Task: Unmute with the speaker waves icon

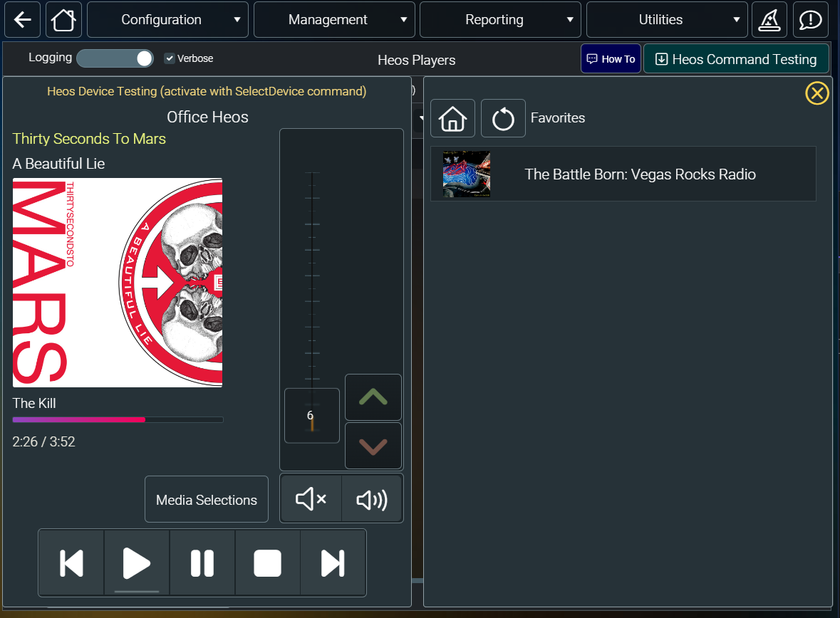Action: 372,499
